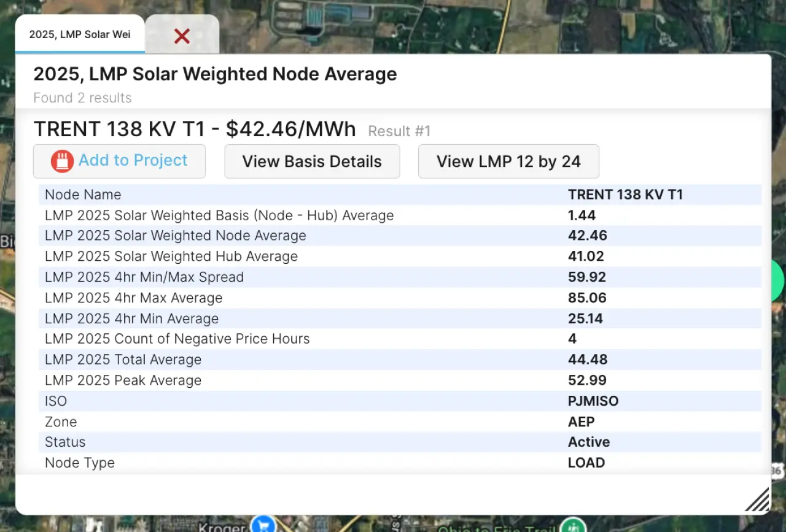Select the Peak Average value 52.99
This screenshot has height=532, width=786.
pyautogui.click(x=587, y=380)
